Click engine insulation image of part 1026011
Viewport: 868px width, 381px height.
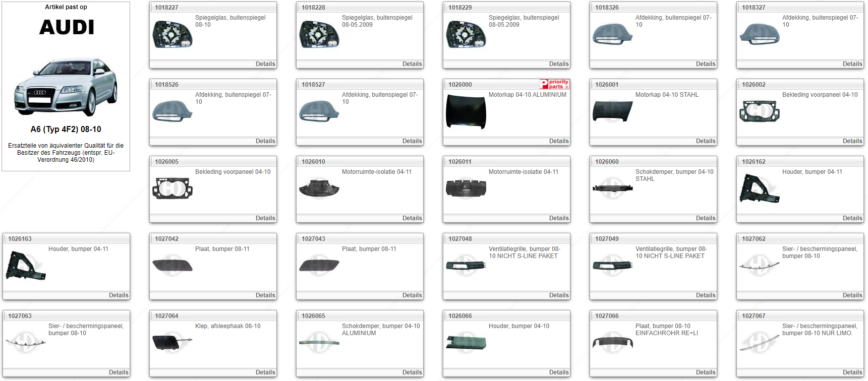(x=466, y=188)
